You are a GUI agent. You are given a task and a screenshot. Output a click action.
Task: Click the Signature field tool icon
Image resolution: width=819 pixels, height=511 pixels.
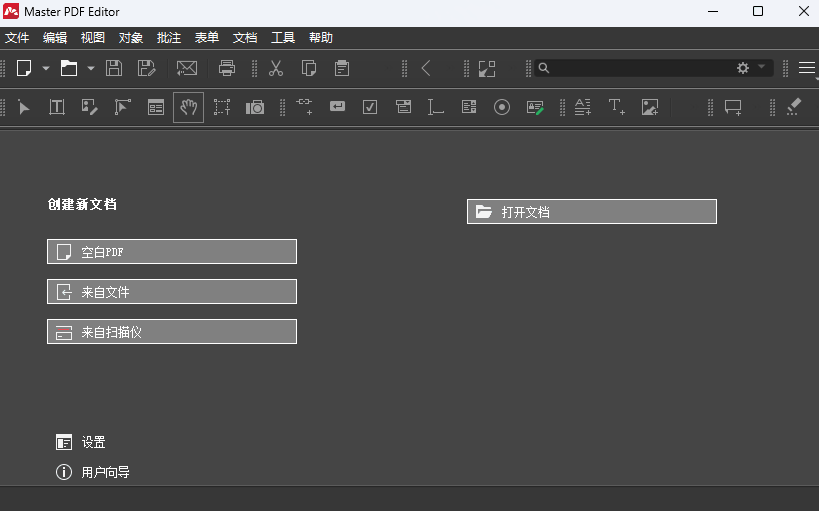click(535, 108)
